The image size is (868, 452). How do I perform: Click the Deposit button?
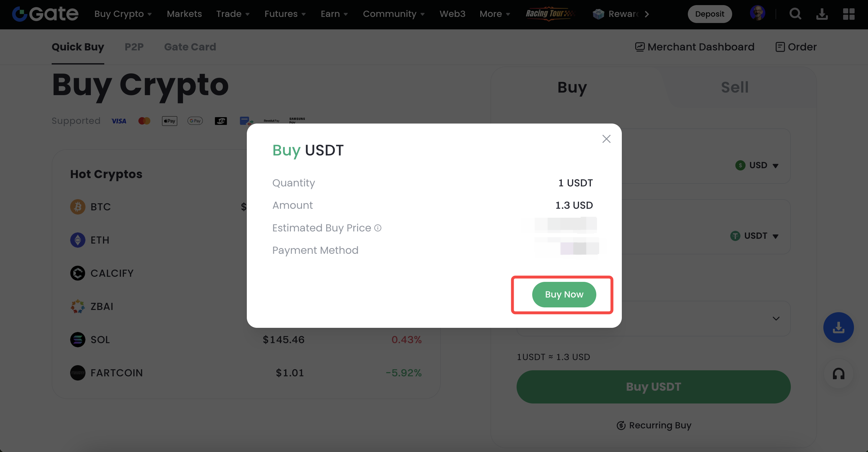[709, 14]
